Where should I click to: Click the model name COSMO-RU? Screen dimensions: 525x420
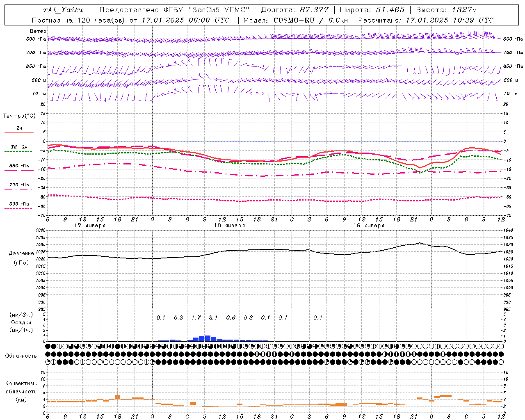[294, 20]
